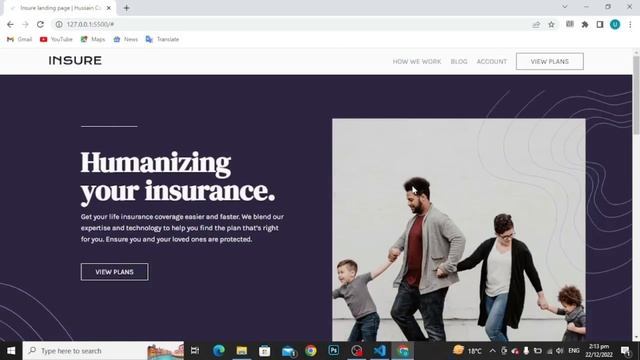Open the Blog nav link
The image size is (640, 360).
click(459, 62)
